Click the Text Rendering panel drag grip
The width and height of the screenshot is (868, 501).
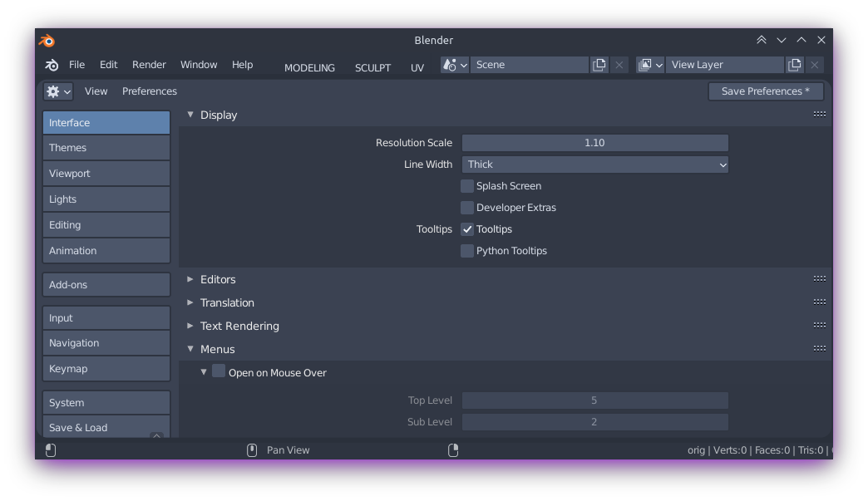point(820,325)
